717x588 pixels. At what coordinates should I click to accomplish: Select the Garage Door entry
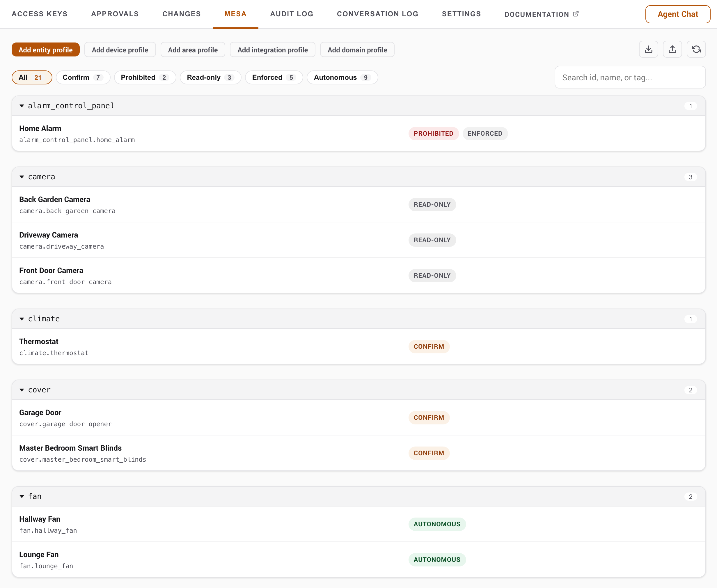click(x=358, y=418)
